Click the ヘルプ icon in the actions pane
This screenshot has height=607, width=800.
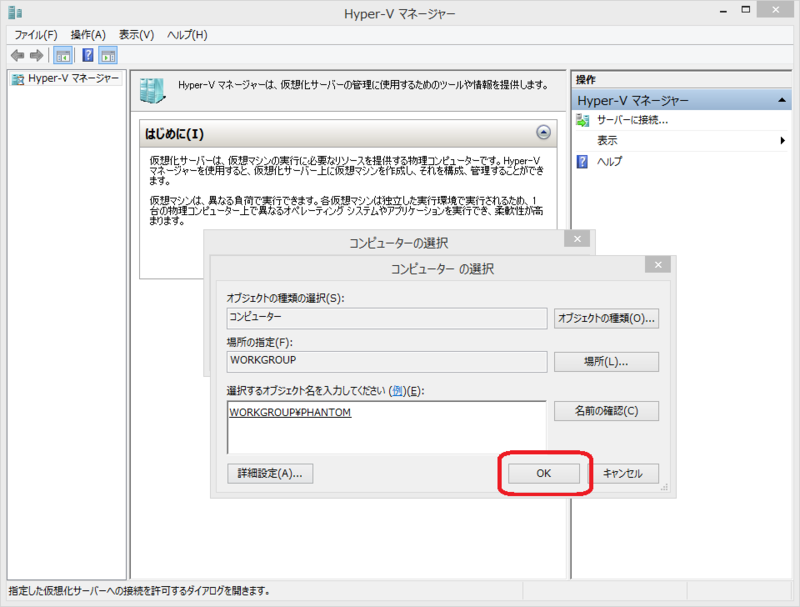582,161
